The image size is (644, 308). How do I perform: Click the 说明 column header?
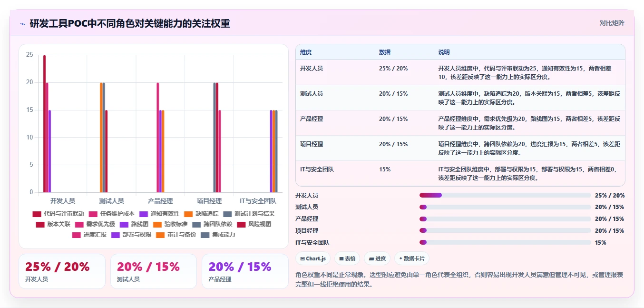coord(444,52)
